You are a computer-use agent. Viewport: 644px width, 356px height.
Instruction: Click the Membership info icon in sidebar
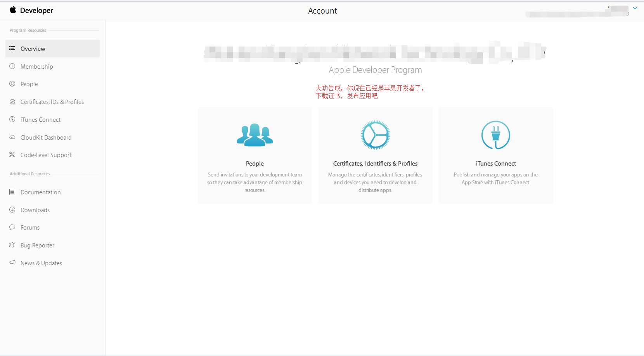click(12, 66)
